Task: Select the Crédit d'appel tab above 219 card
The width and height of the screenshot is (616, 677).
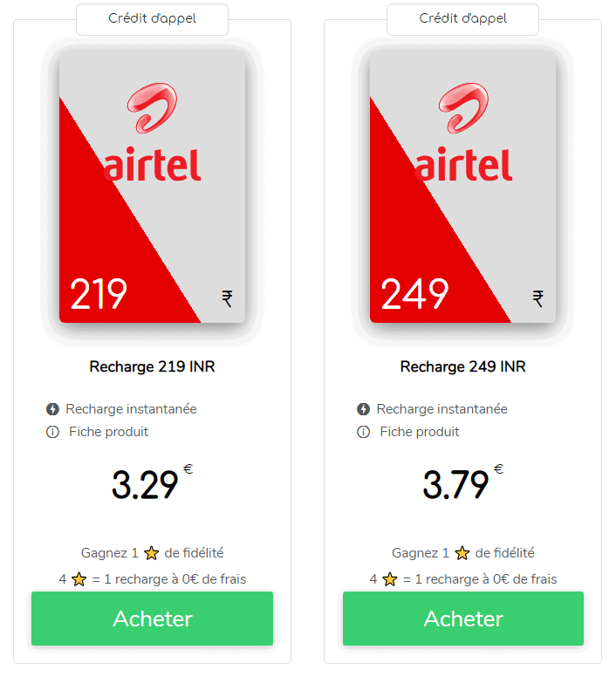Action: (x=153, y=19)
